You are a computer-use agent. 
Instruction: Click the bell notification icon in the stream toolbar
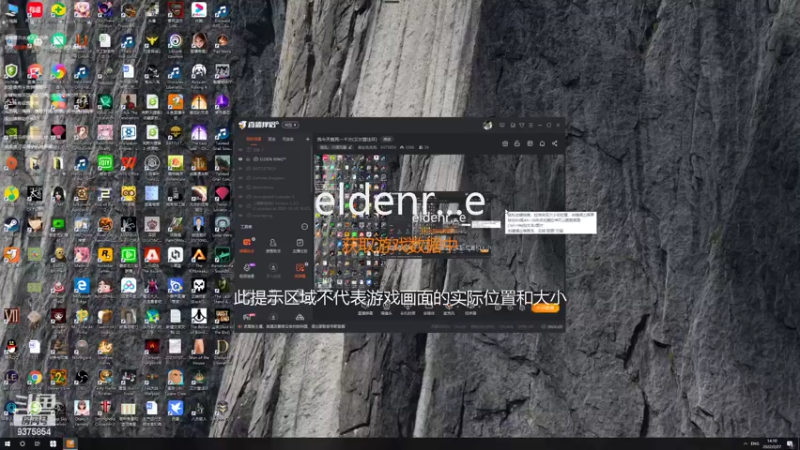pos(542,143)
